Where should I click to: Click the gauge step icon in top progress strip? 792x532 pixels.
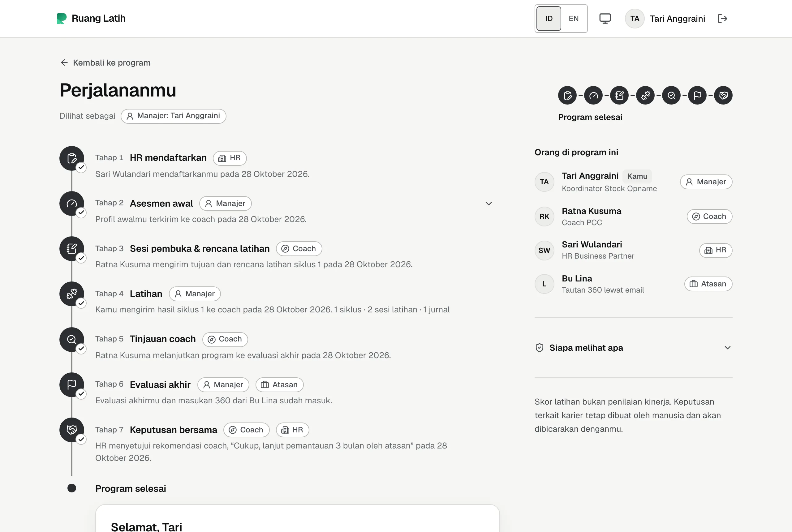click(593, 95)
